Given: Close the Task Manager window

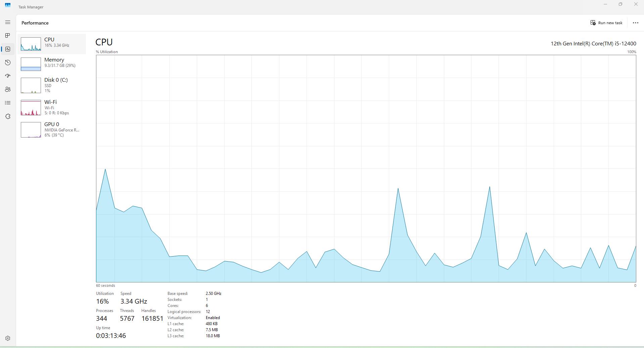Looking at the screenshot, I should (x=636, y=4).
